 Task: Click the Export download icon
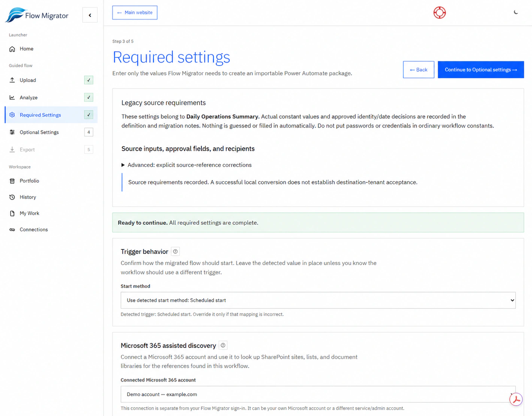[x=12, y=150]
